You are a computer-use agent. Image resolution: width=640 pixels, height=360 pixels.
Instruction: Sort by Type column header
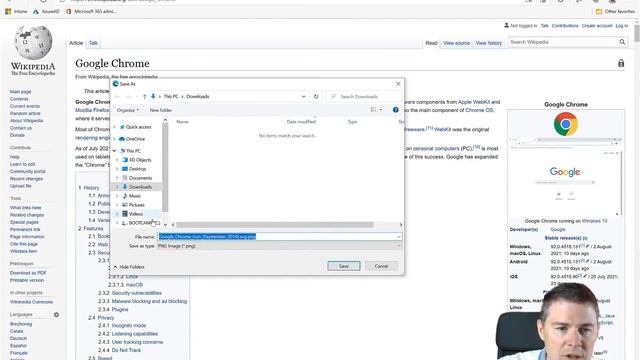(x=352, y=122)
